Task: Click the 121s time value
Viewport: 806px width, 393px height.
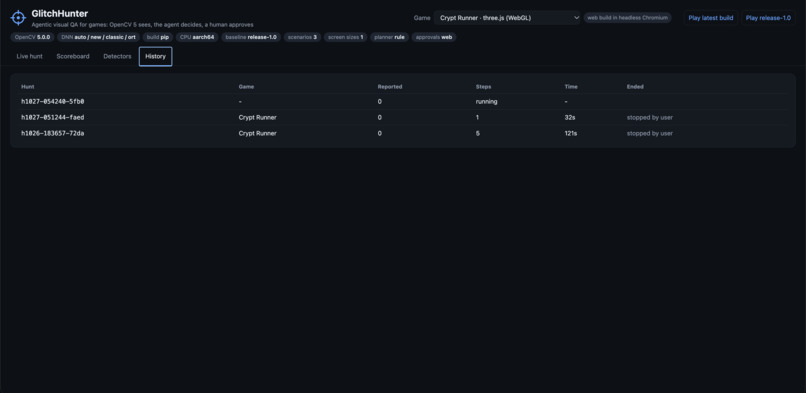Action: click(571, 134)
